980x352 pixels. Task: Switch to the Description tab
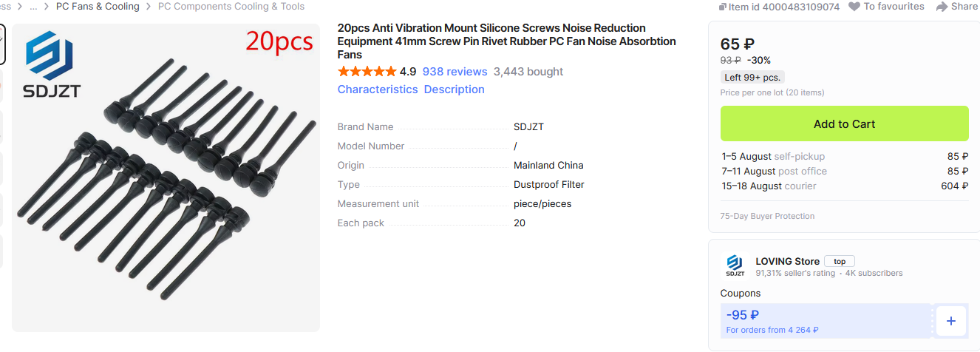coord(454,89)
